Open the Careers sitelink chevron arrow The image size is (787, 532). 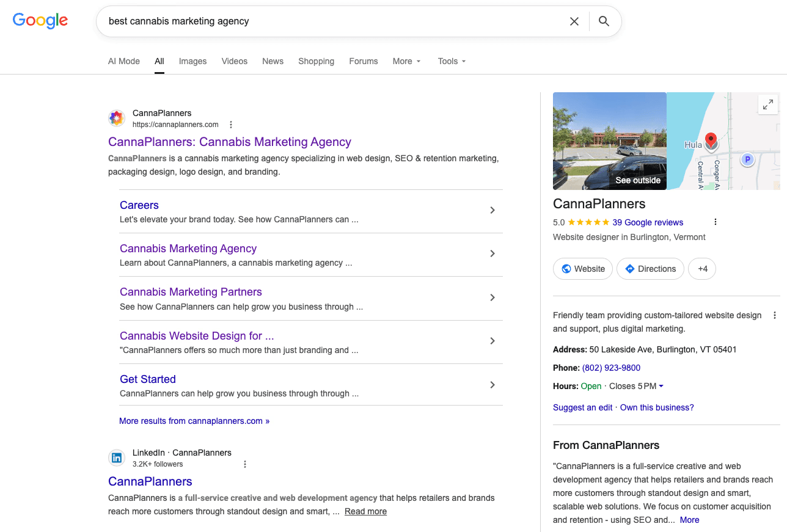492,210
